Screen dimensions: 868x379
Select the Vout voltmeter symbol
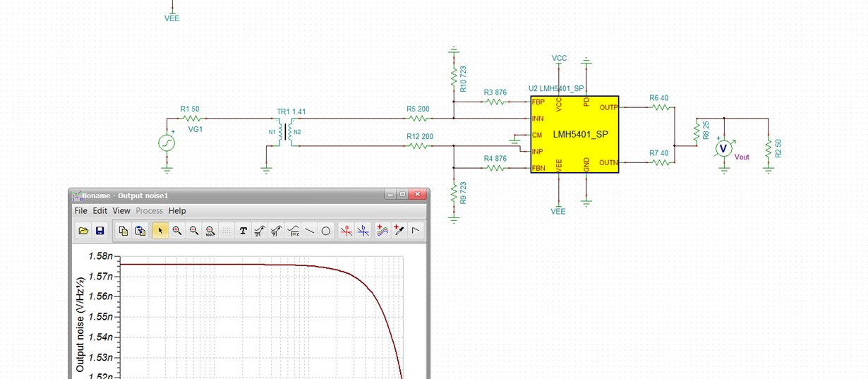723,149
